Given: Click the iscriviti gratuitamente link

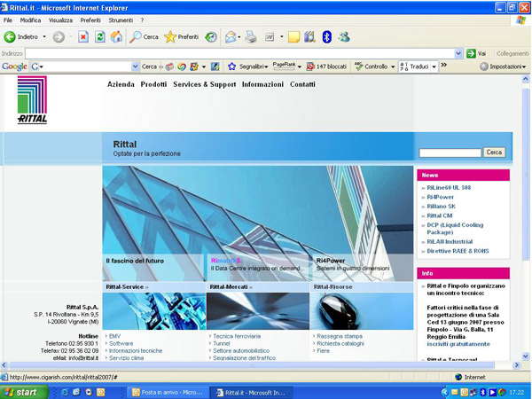Looking at the screenshot, I should click(x=458, y=344).
